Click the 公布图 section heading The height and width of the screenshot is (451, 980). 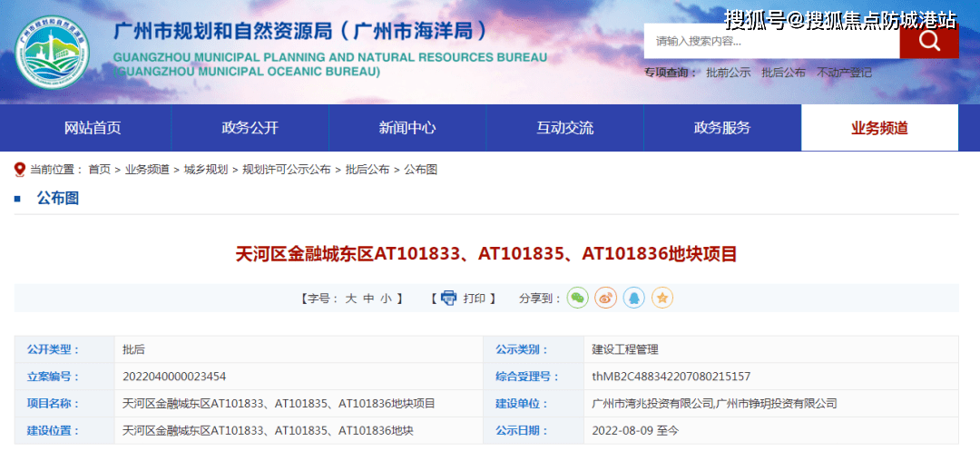(x=57, y=199)
